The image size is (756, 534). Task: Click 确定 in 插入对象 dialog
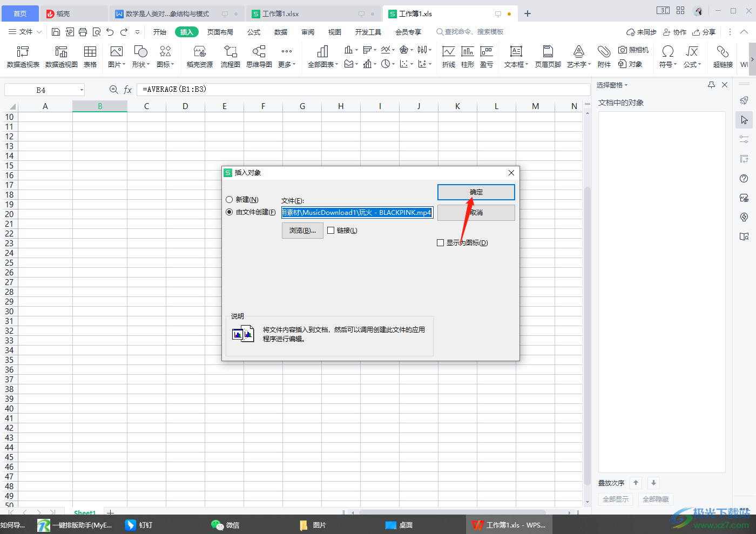(476, 192)
